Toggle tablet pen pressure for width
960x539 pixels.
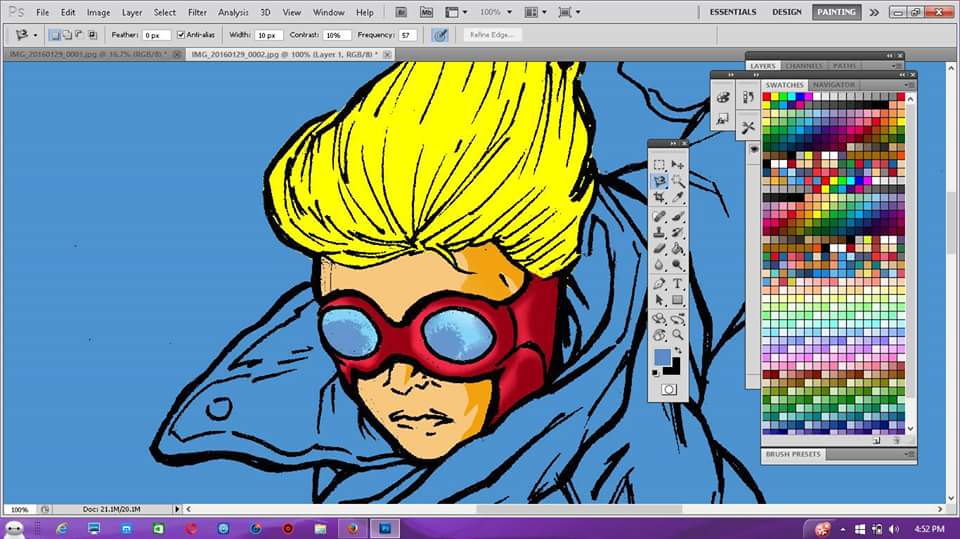tap(440, 35)
